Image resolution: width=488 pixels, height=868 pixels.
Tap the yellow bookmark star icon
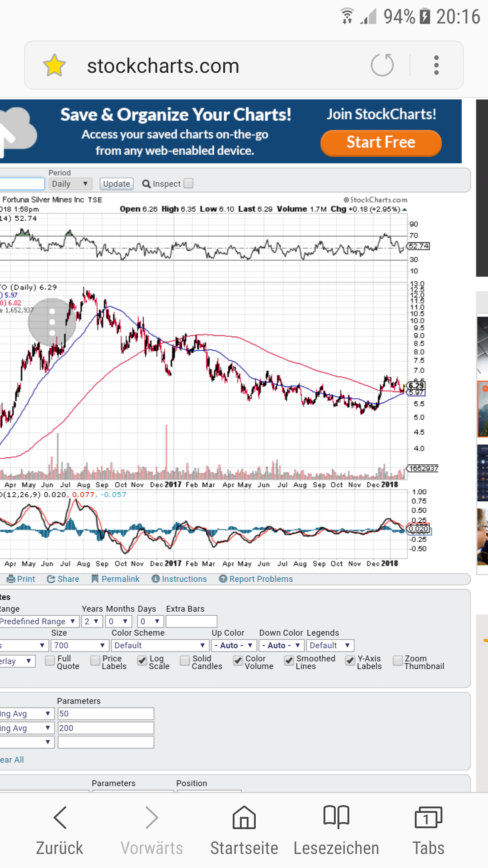coord(54,66)
